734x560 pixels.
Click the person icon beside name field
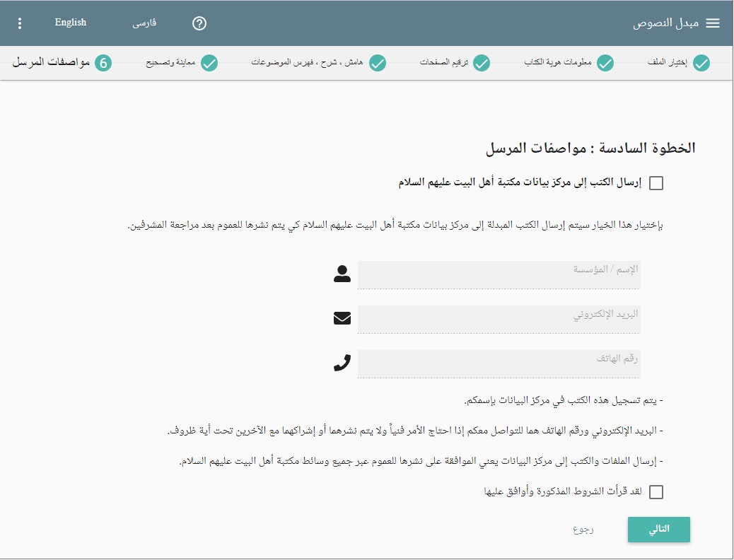click(342, 274)
